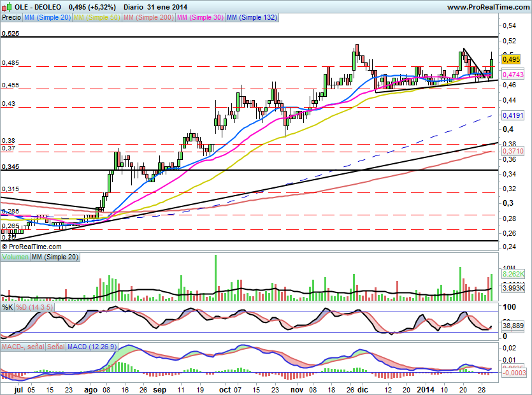Open the www.ProRealTime.com link
Viewport: 532px width, 395px height.
point(488,6)
